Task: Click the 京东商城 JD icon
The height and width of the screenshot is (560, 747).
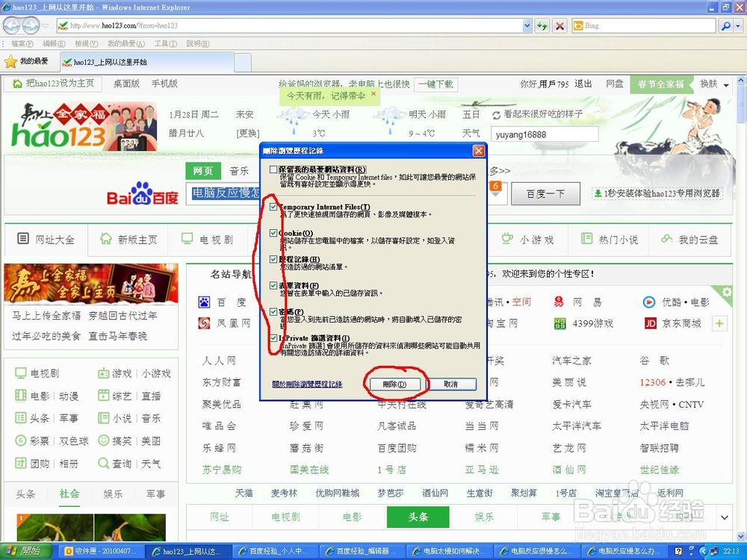Action: pyautogui.click(x=651, y=324)
